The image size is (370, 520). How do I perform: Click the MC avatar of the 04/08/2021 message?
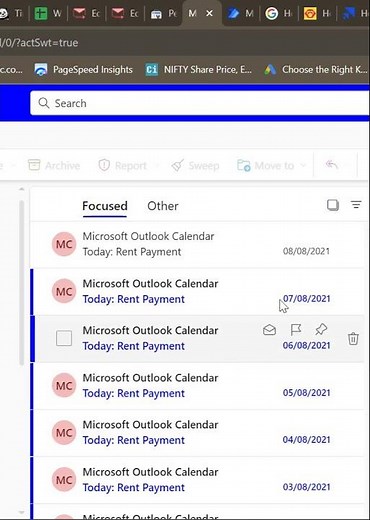[x=64, y=433]
